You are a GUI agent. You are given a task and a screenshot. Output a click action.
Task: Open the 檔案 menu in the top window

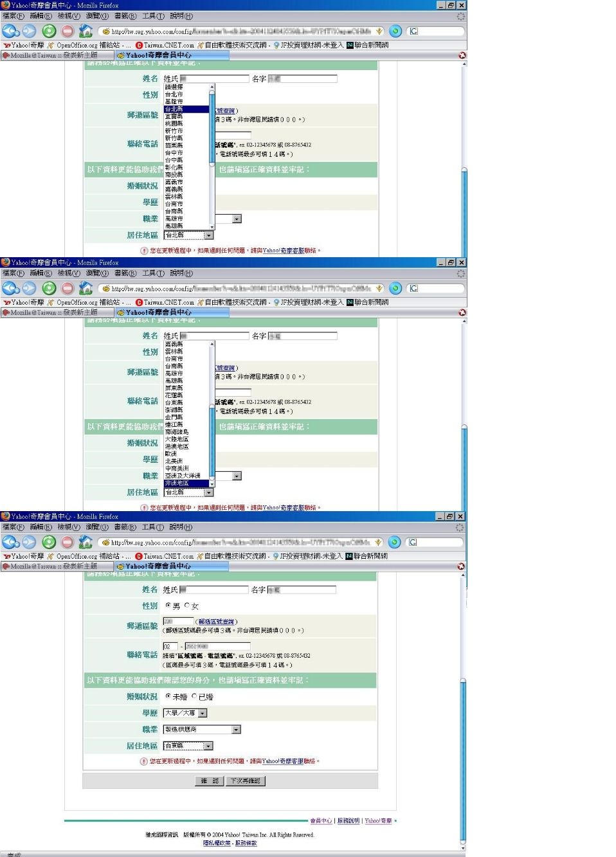(13, 16)
